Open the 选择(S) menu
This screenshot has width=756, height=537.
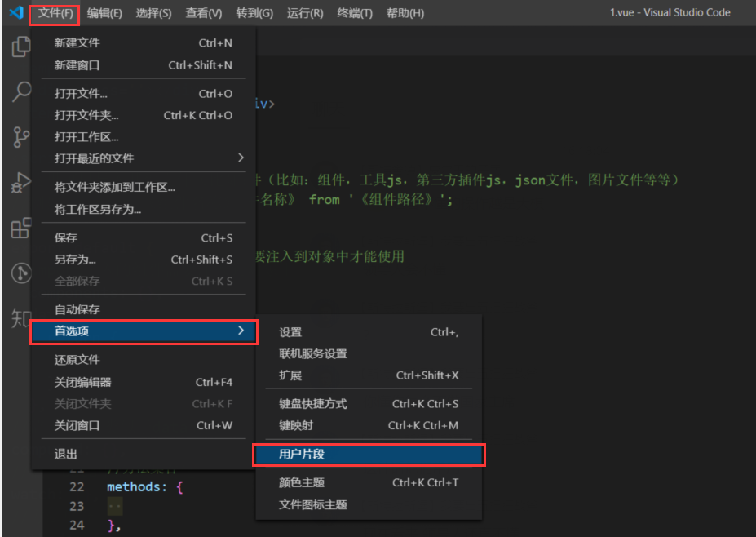(153, 13)
